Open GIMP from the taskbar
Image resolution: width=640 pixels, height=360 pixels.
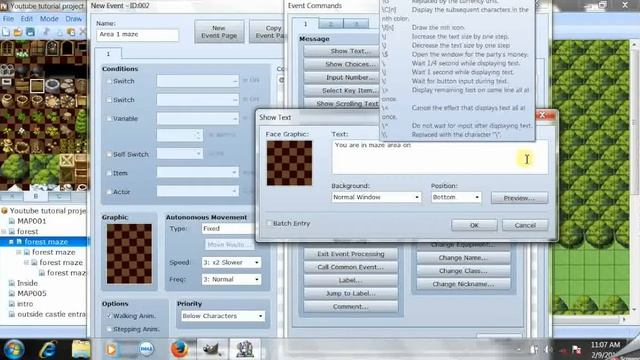tap(211, 349)
